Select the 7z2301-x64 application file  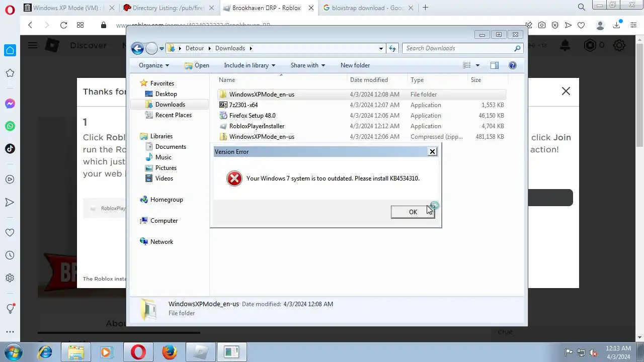click(x=361, y=105)
